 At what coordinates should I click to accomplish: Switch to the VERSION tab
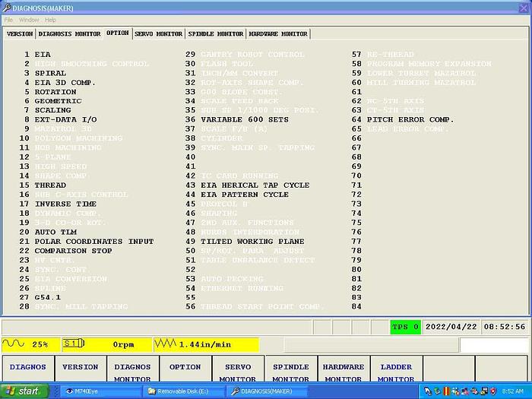coord(20,34)
